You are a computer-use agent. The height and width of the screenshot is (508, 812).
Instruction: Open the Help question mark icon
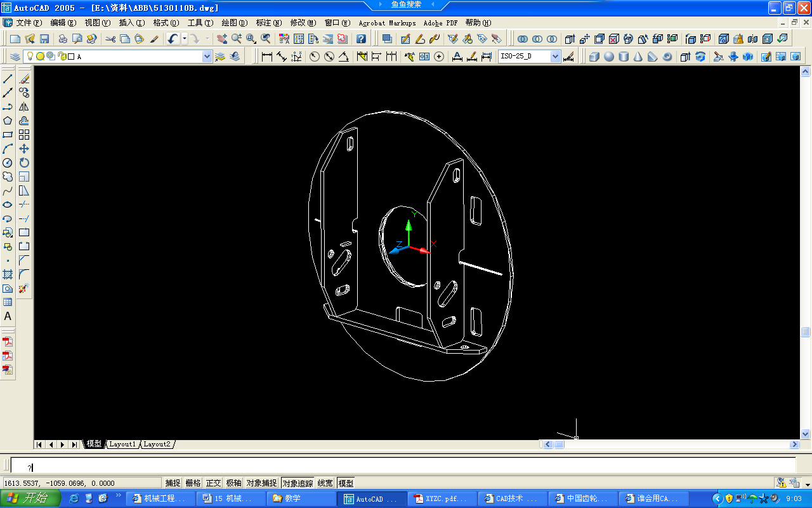pos(360,39)
